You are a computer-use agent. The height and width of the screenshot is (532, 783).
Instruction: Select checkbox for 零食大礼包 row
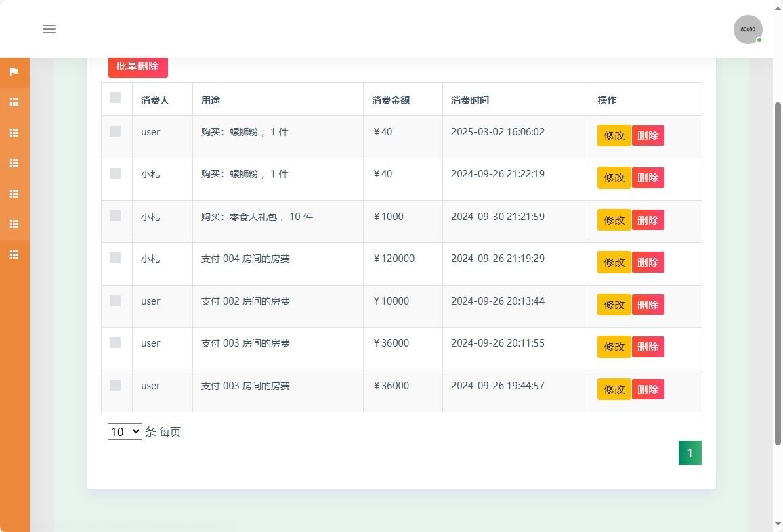point(115,216)
